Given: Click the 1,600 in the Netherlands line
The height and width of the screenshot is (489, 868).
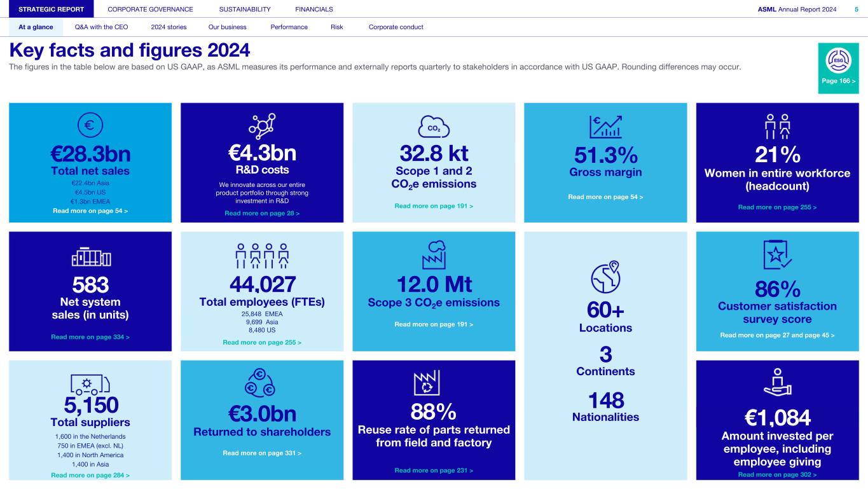Looking at the screenshot, I should pyautogui.click(x=90, y=437).
